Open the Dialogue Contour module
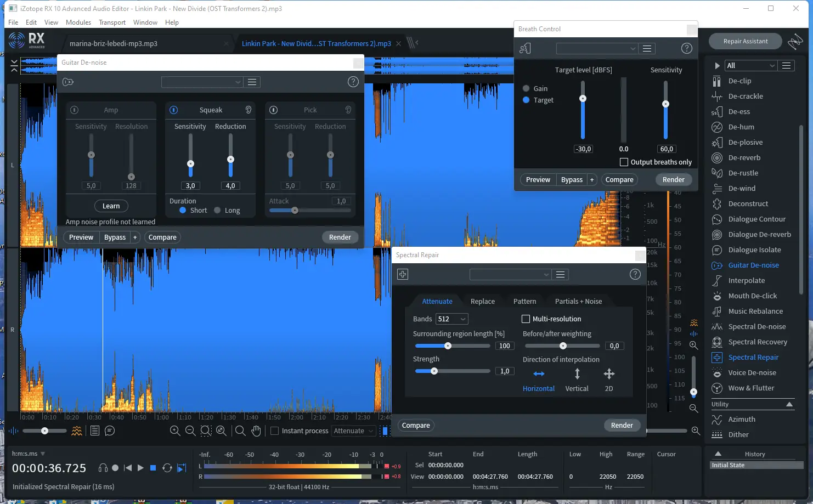Viewport: 813px width, 504px height. click(756, 219)
